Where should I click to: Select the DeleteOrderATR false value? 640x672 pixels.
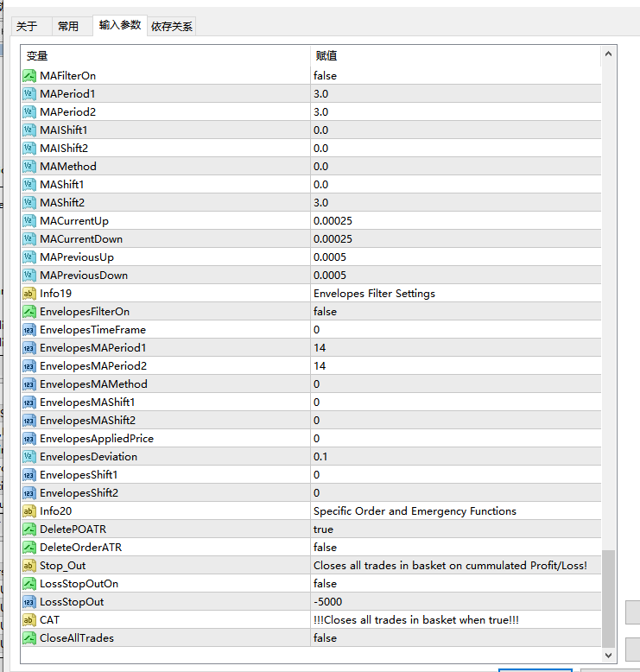click(x=325, y=548)
